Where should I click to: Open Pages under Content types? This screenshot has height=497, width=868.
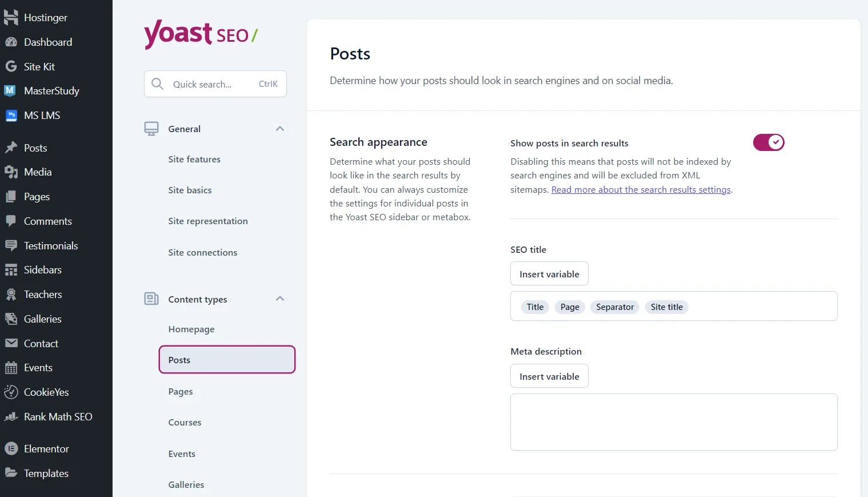coord(181,392)
